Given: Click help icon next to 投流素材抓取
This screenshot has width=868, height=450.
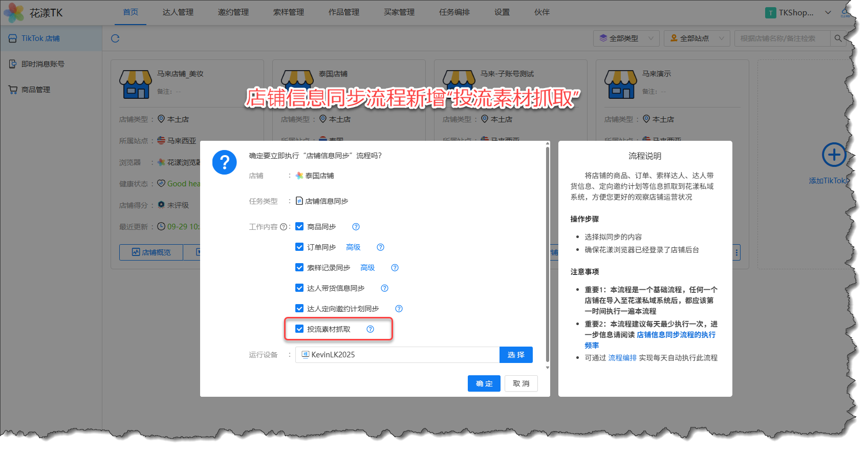Looking at the screenshot, I should tap(370, 329).
